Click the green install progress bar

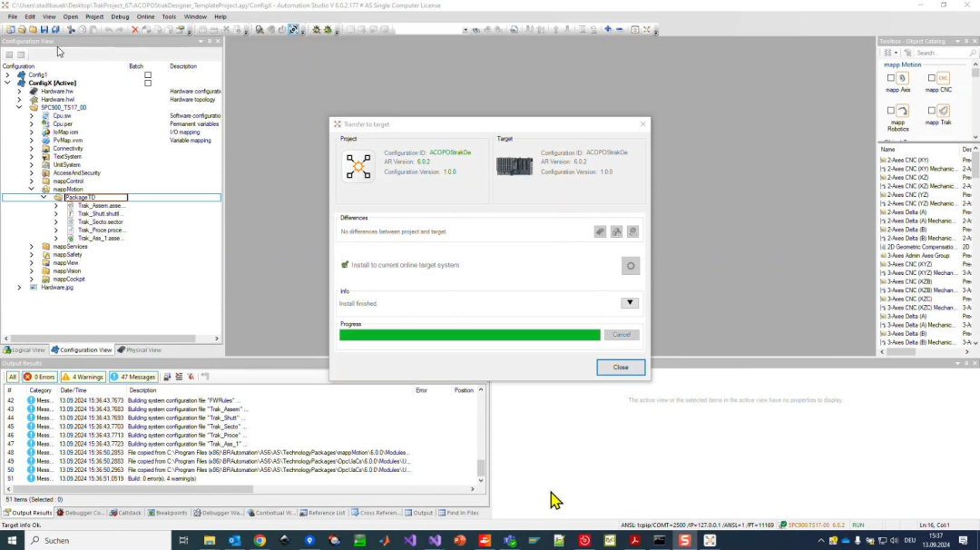click(469, 335)
